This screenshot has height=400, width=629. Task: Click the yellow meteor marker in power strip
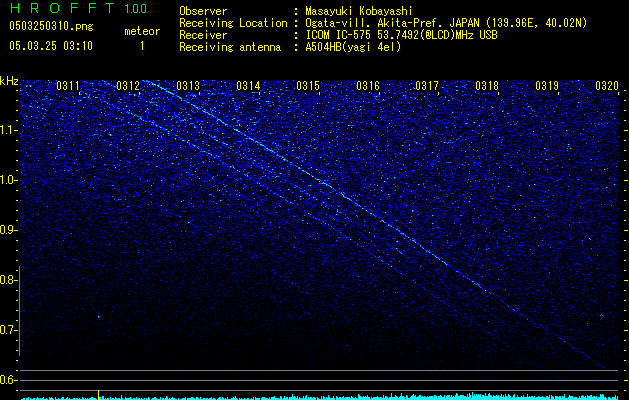tap(98, 395)
